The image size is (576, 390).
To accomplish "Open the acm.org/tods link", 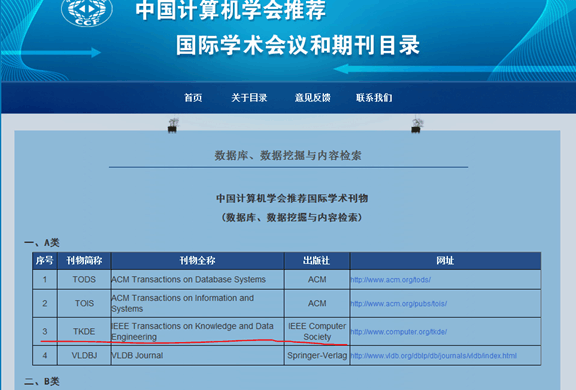I will tap(390, 280).
